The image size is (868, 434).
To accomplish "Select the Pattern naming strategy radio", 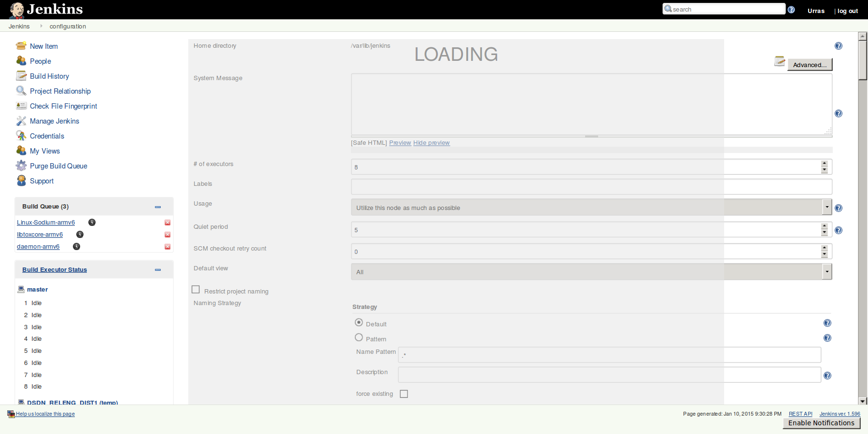I will [359, 337].
